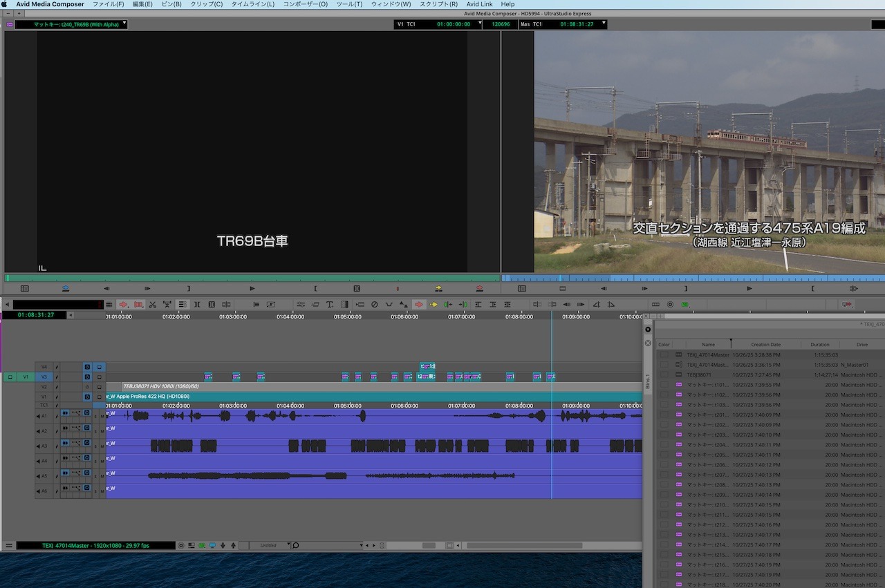Select the TEBJ38071 item in bin
885x588 pixels.
(x=699, y=374)
